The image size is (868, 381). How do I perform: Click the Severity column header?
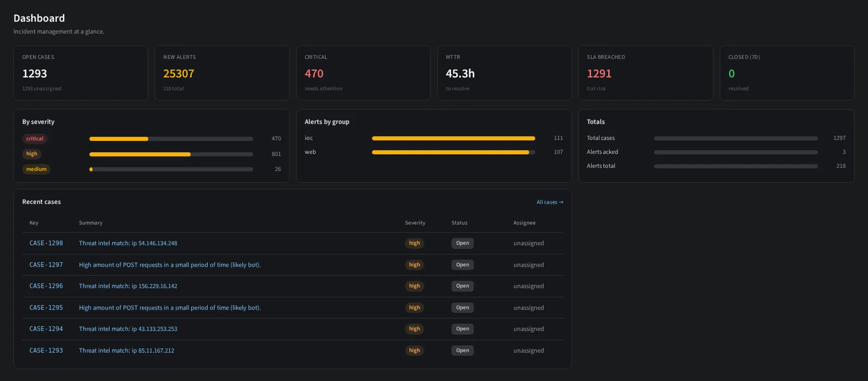pyautogui.click(x=415, y=223)
